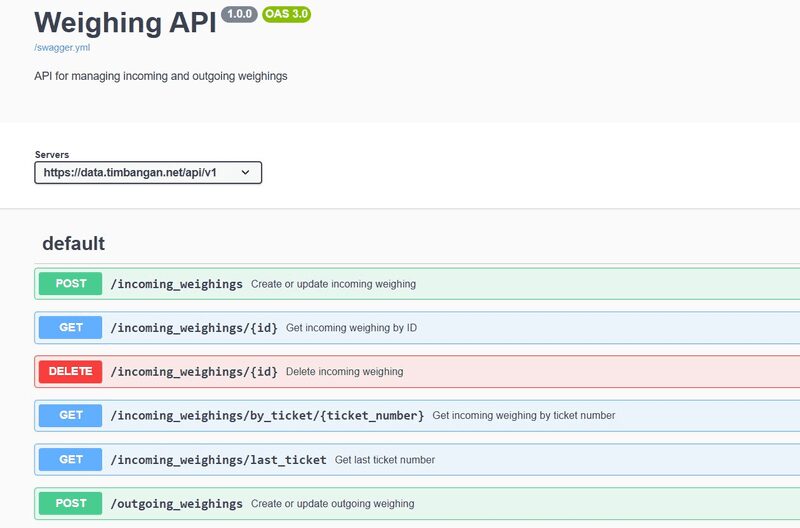
Task: Click the API description about managing weighings
Action: (x=161, y=76)
